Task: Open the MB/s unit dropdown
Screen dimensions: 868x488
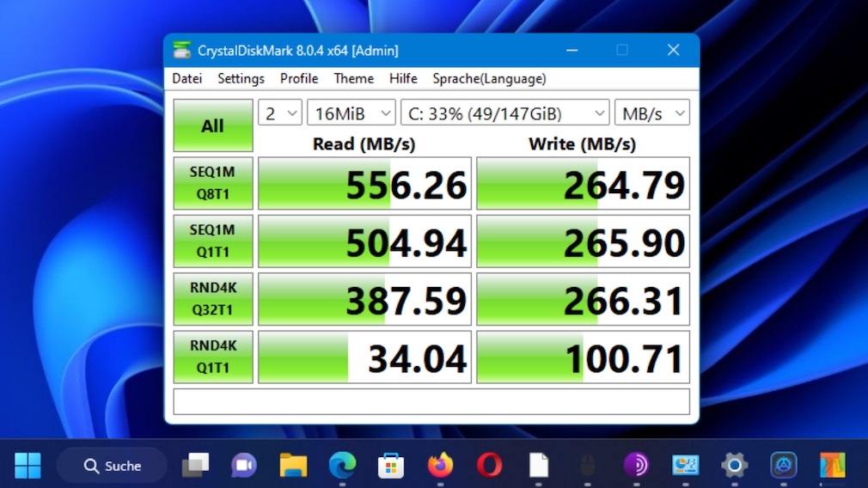Action: 652,113
